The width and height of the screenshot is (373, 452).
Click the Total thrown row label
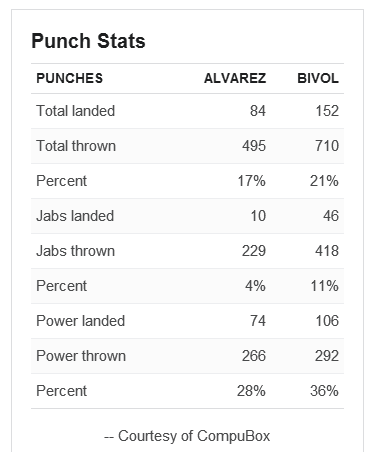pos(76,146)
